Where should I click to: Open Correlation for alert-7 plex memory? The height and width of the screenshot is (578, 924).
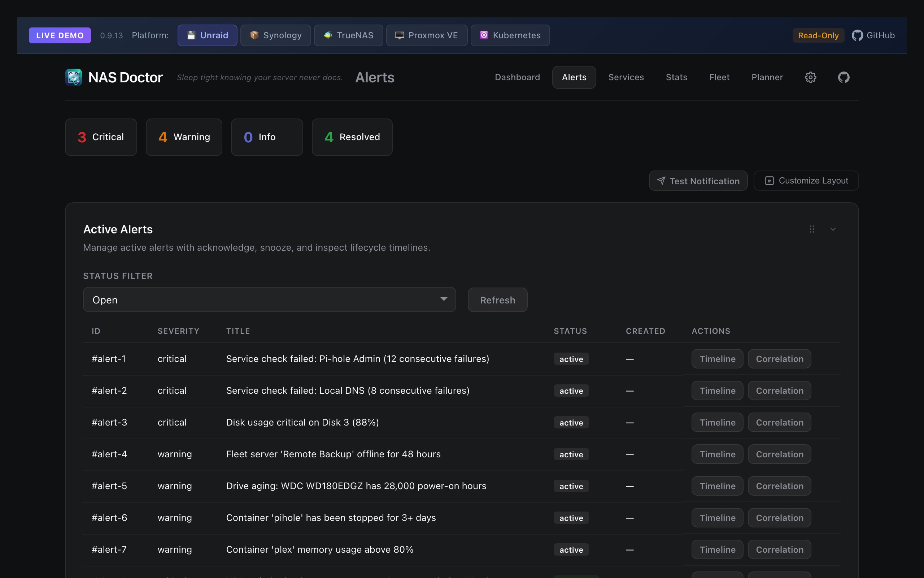[x=779, y=549]
